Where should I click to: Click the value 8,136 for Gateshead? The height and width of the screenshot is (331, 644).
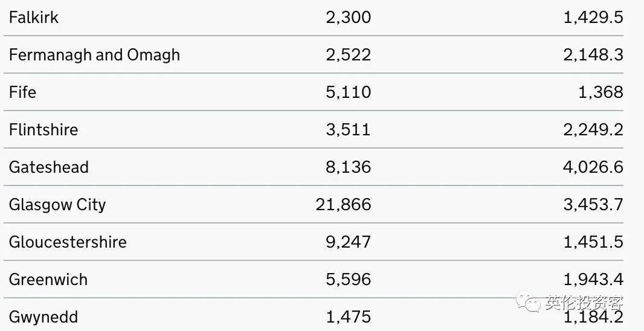(x=349, y=167)
